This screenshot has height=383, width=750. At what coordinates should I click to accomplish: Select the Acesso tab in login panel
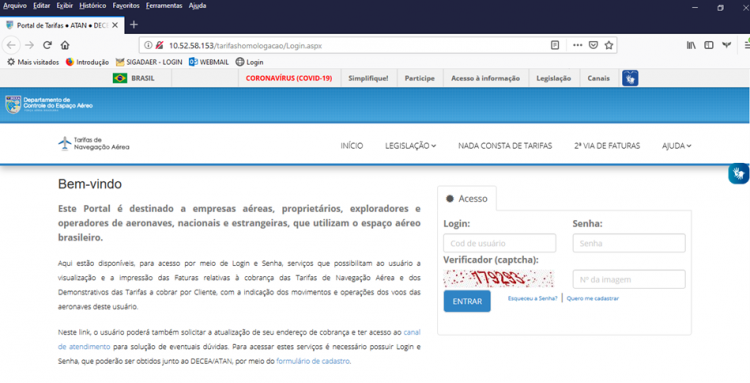pos(467,198)
